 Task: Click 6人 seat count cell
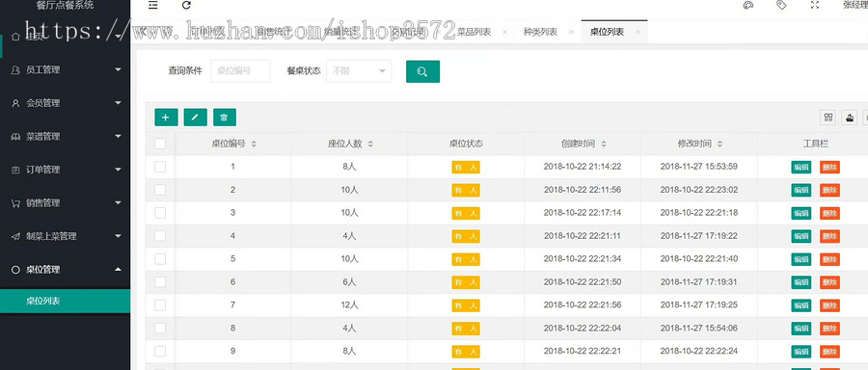tap(349, 282)
